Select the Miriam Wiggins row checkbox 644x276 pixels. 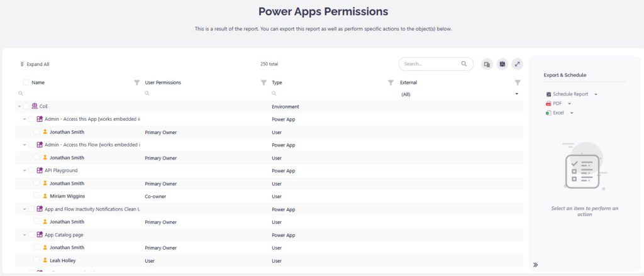36,196
